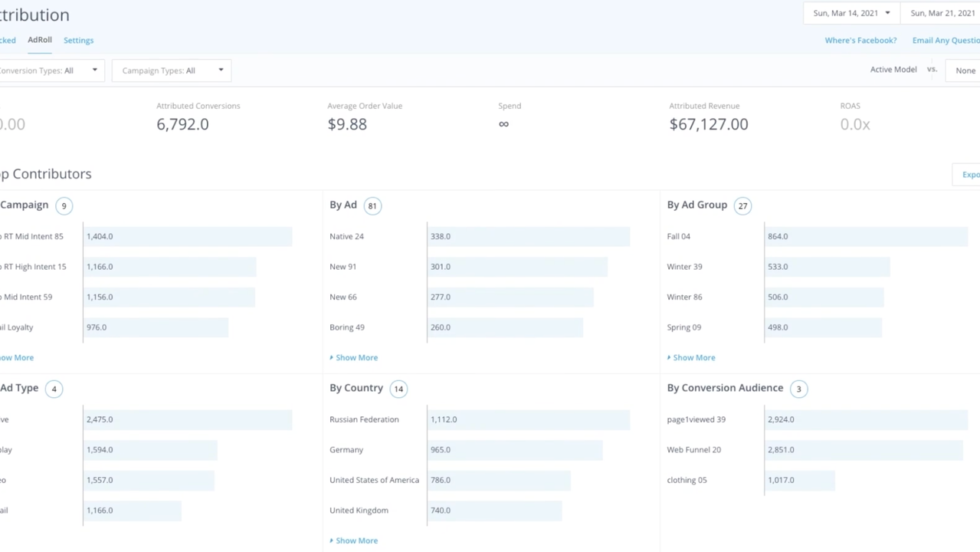Open the Conversion Types filter dropdown
Screen dimensions: 980x552
[50, 71]
